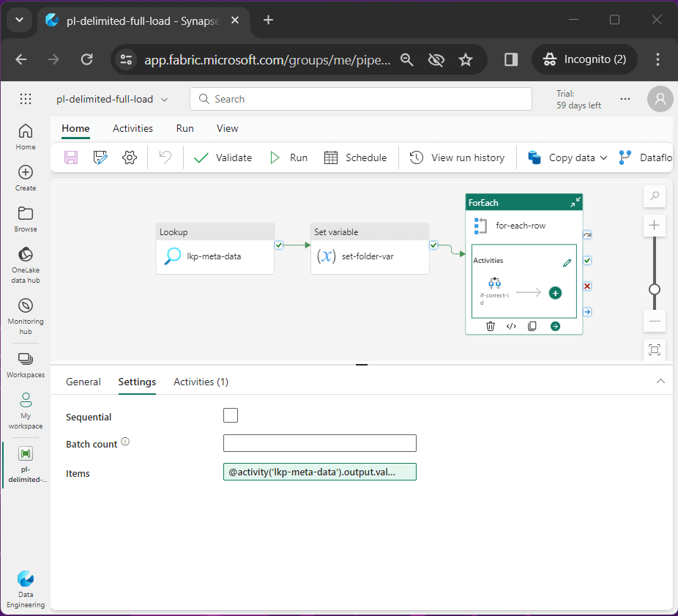Open the General properties tab
The image size is (678, 616).
83,382
